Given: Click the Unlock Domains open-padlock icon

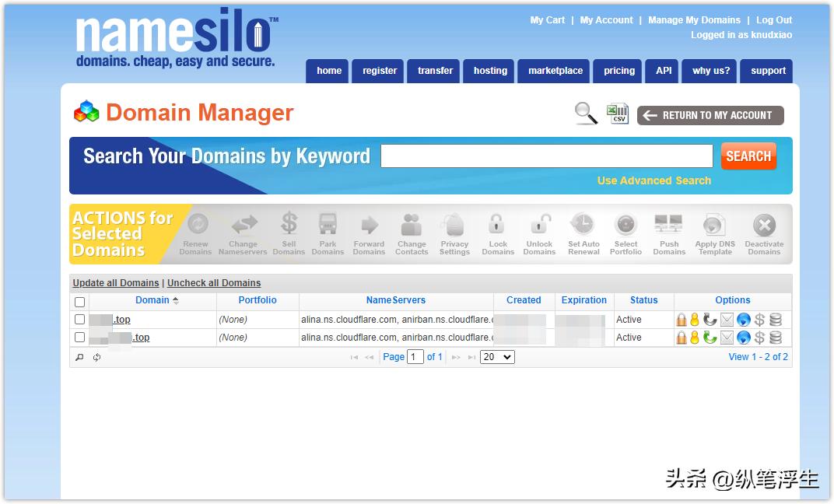Looking at the screenshot, I should [541, 224].
